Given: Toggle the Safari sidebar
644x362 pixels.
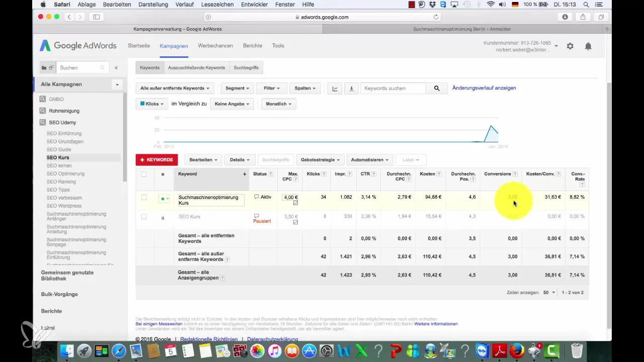Looking at the screenshot, I should 96,17.
